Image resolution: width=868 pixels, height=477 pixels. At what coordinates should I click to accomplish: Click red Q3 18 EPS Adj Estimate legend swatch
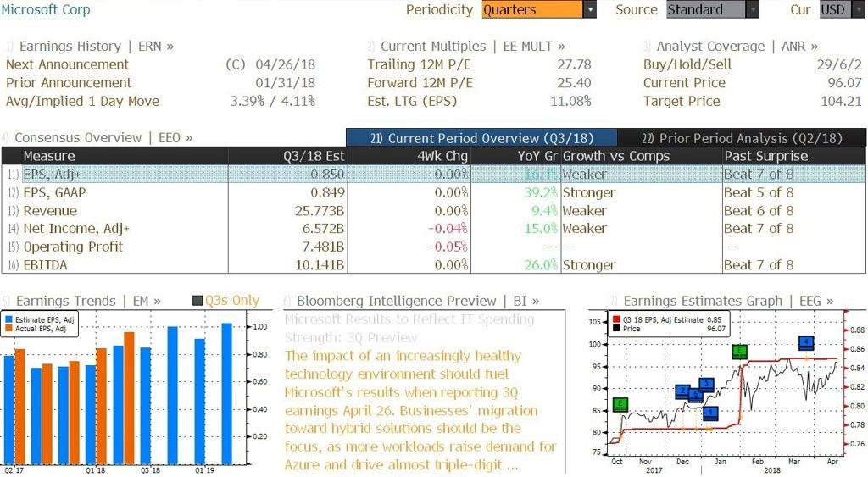[616, 319]
